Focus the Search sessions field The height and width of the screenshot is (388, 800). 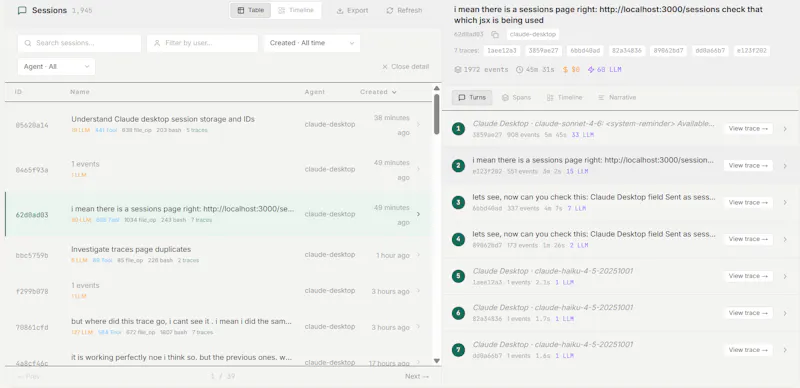tap(80, 43)
